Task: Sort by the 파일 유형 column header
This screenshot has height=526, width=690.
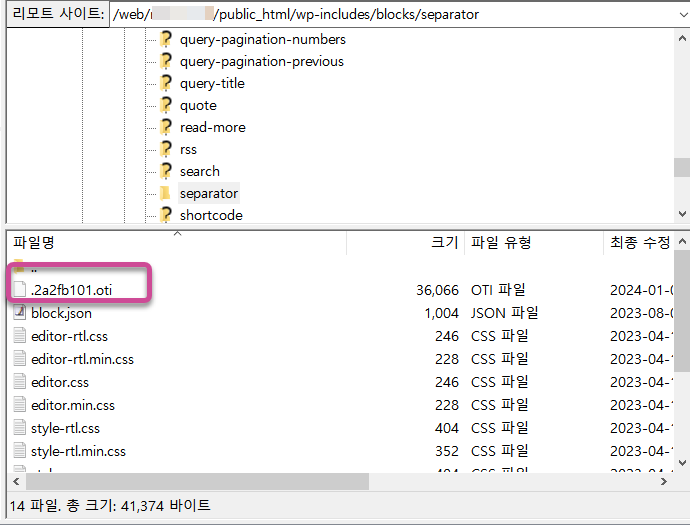Action: tap(534, 242)
